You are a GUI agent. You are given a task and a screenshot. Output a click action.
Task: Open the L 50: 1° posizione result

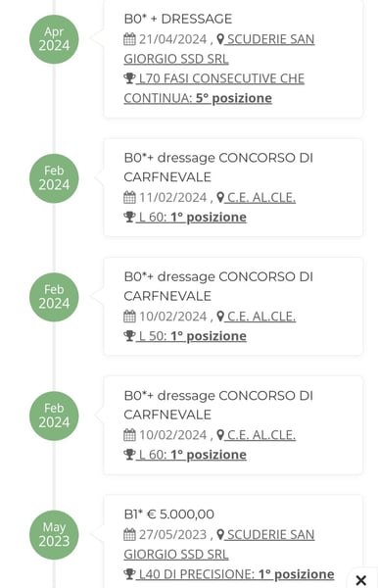[191, 335]
